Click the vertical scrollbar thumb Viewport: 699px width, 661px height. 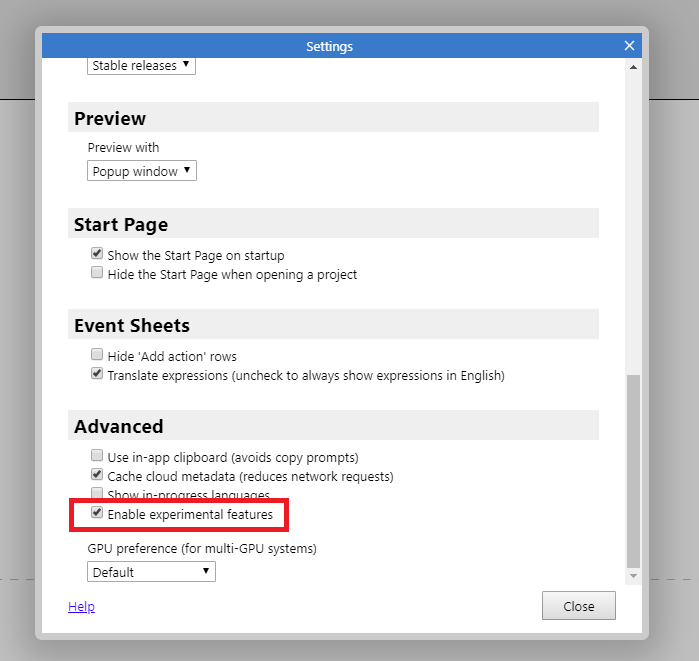coord(633,471)
